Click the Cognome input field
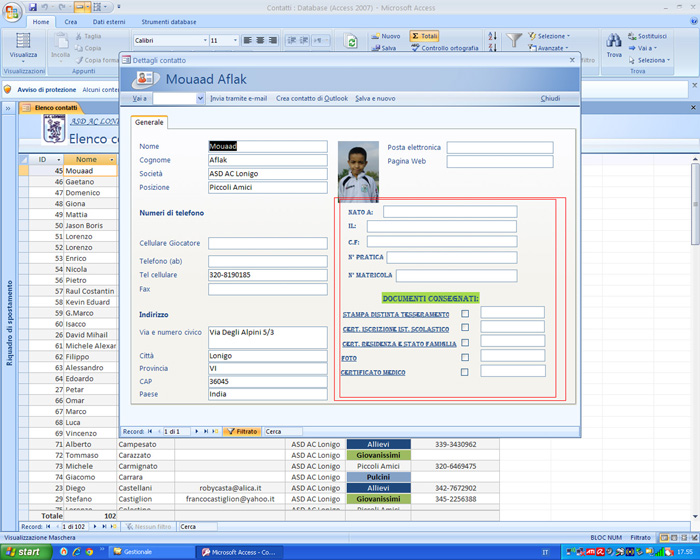The width and height of the screenshot is (700, 560). click(x=267, y=160)
